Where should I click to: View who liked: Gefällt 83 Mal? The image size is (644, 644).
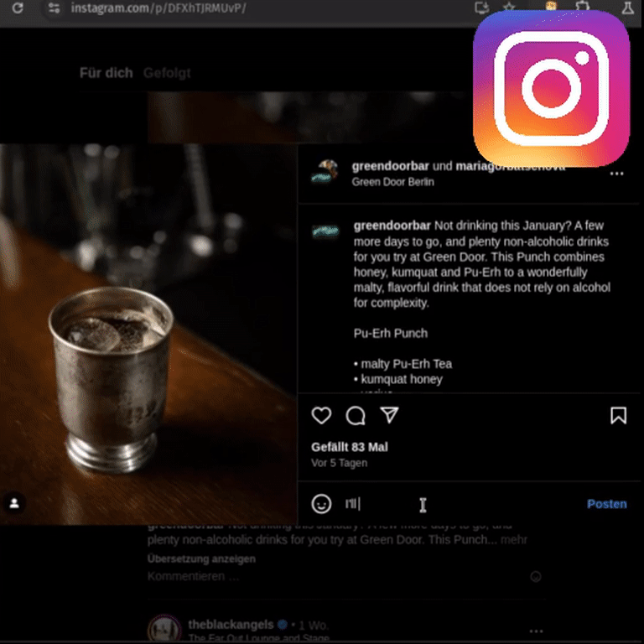350,447
